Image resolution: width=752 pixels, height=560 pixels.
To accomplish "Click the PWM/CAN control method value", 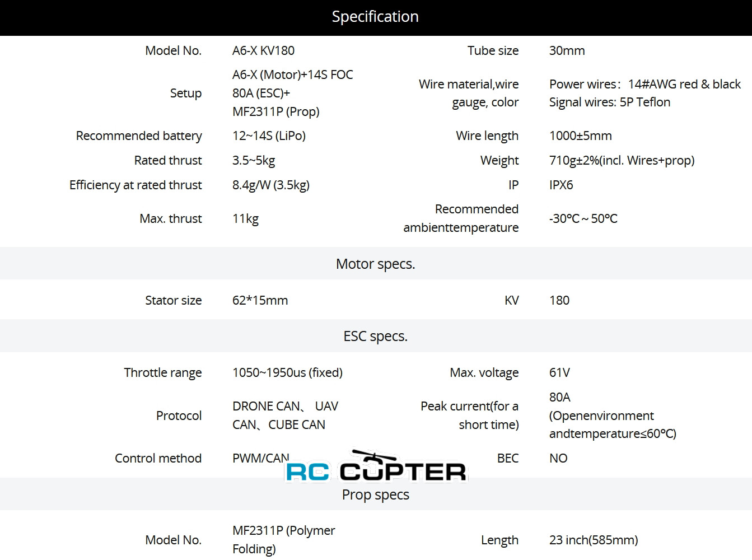I will 261,459.
